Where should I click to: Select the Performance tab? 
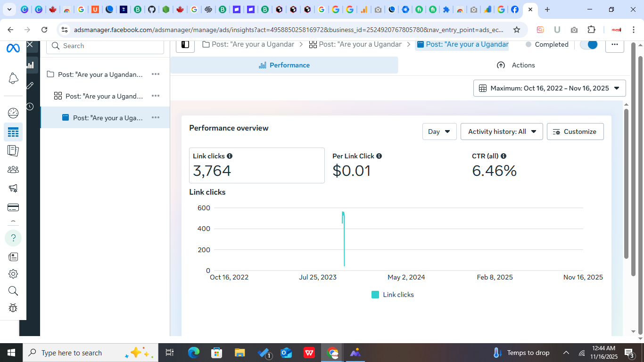tap(284, 65)
